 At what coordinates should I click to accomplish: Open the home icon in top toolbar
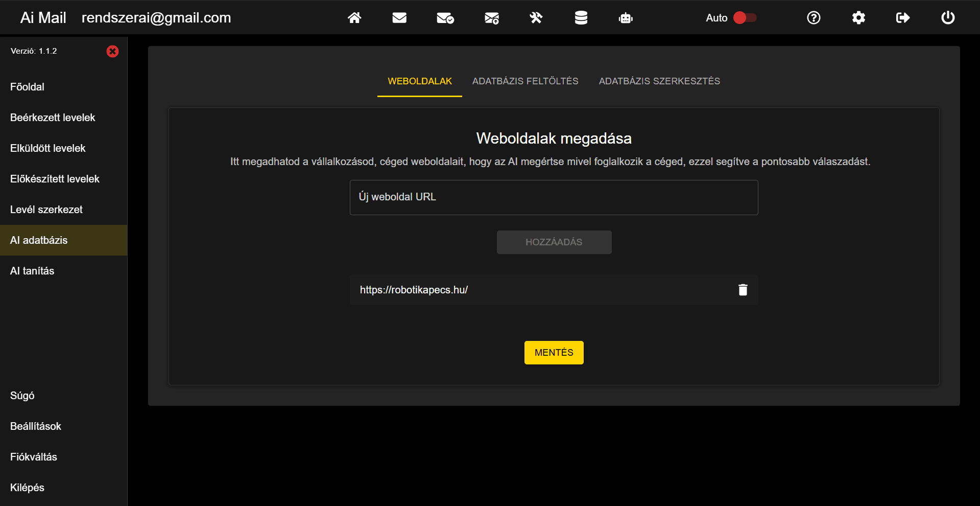pos(355,17)
